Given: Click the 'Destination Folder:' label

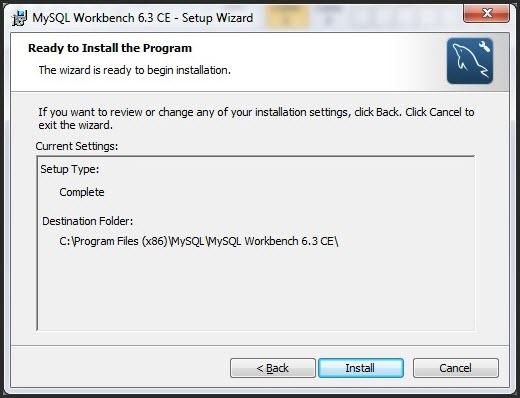Looking at the screenshot, I should pyautogui.click(x=88, y=221).
